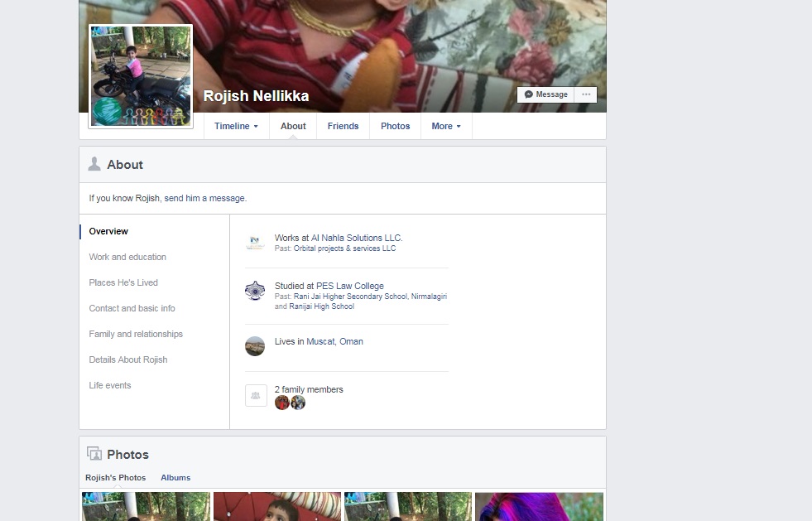Image resolution: width=812 pixels, height=521 pixels.
Task: Open the second photo thumbnail of child
Action: point(277,506)
